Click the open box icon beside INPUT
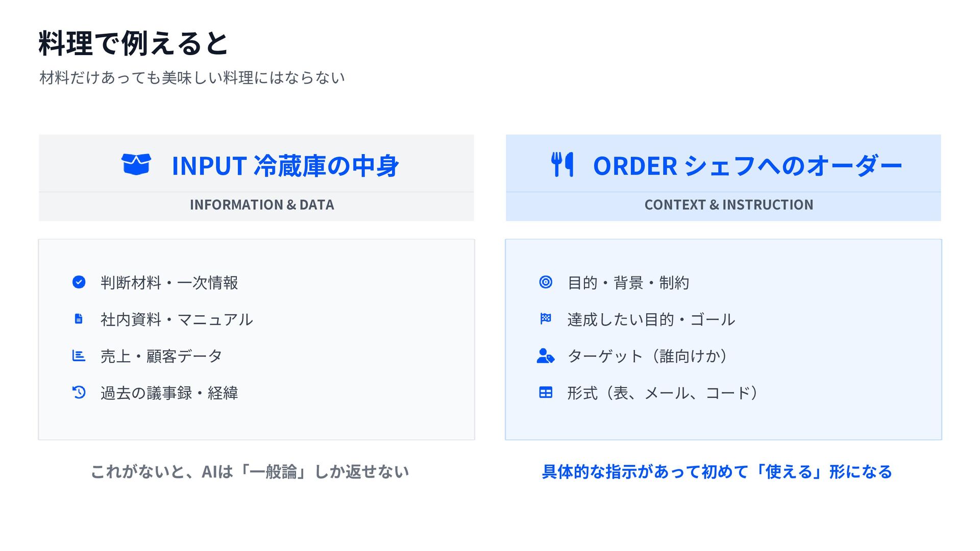The width and height of the screenshot is (980, 551). 136,164
